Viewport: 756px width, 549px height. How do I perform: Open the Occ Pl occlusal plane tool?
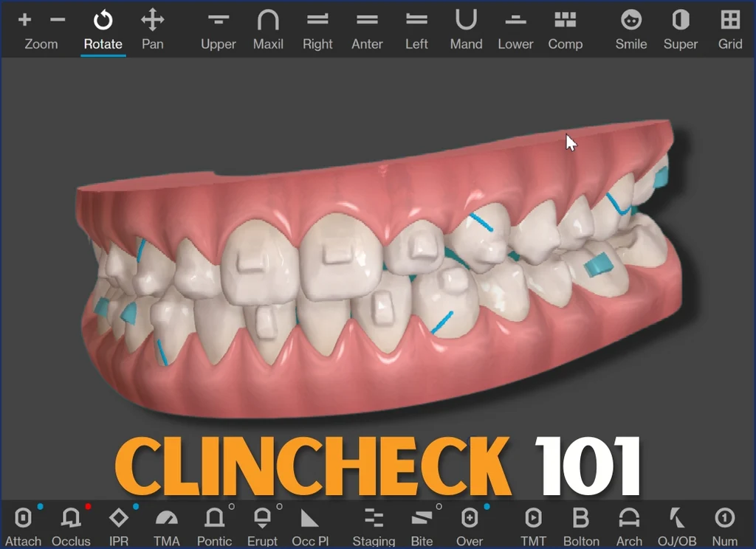click(310, 524)
